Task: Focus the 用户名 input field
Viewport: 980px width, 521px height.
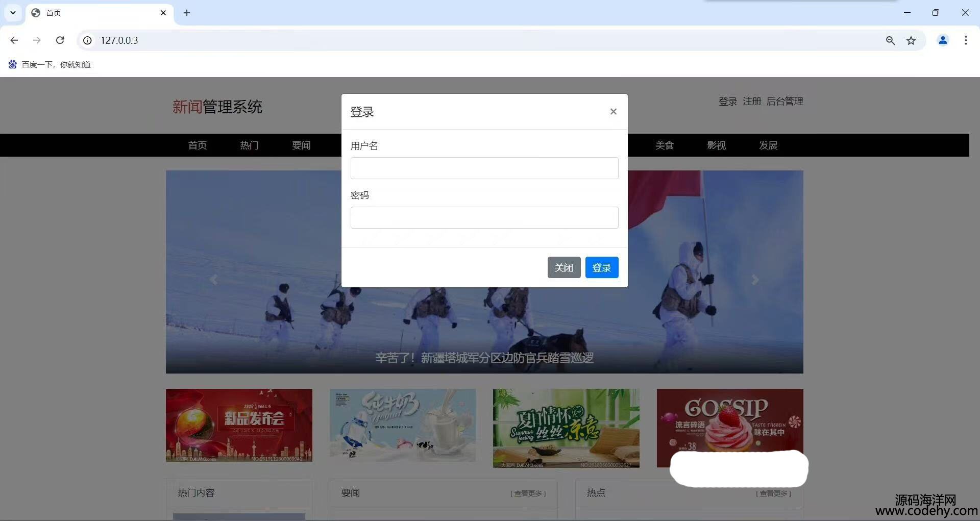Action: point(484,168)
